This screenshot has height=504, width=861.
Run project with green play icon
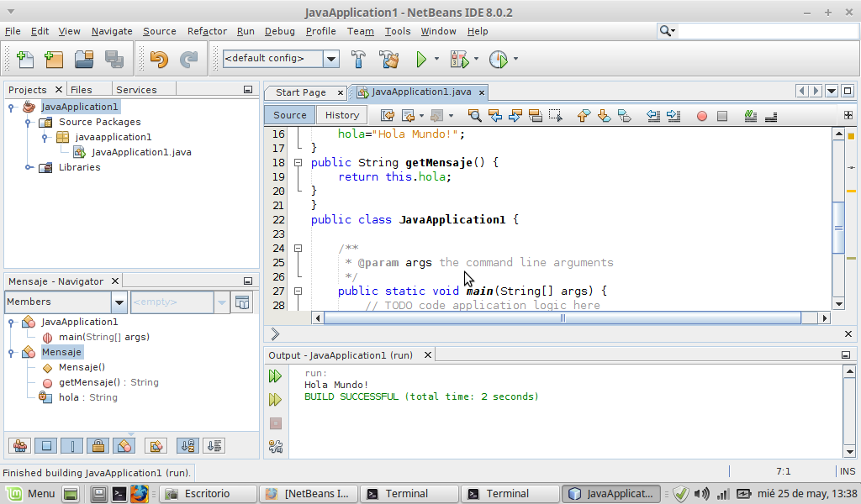point(421,59)
